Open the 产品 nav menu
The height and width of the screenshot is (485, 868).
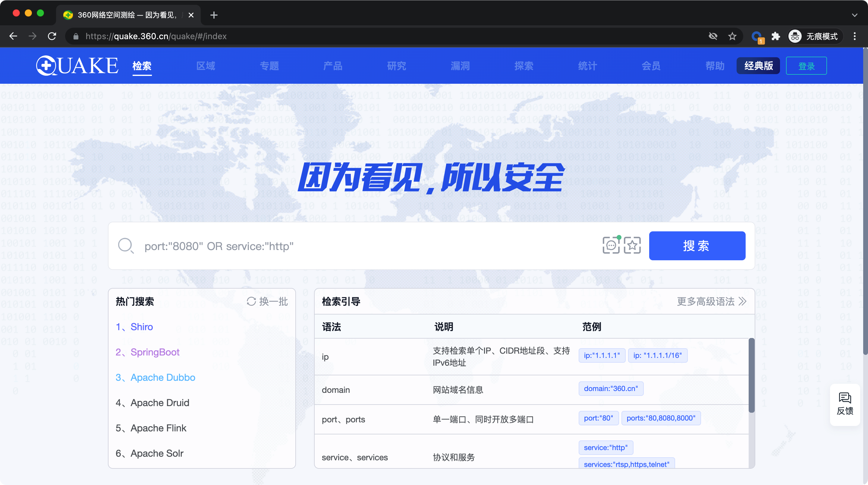tap(333, 66)
